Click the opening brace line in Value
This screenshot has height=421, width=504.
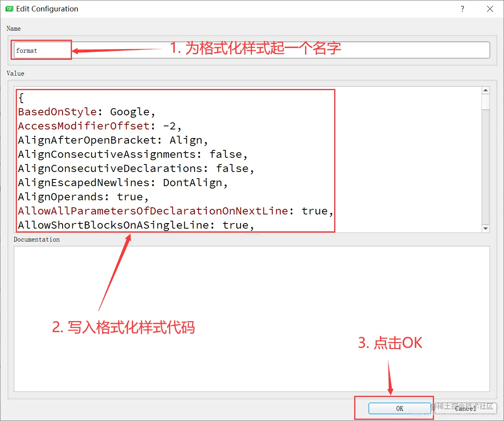pos(21,98)
